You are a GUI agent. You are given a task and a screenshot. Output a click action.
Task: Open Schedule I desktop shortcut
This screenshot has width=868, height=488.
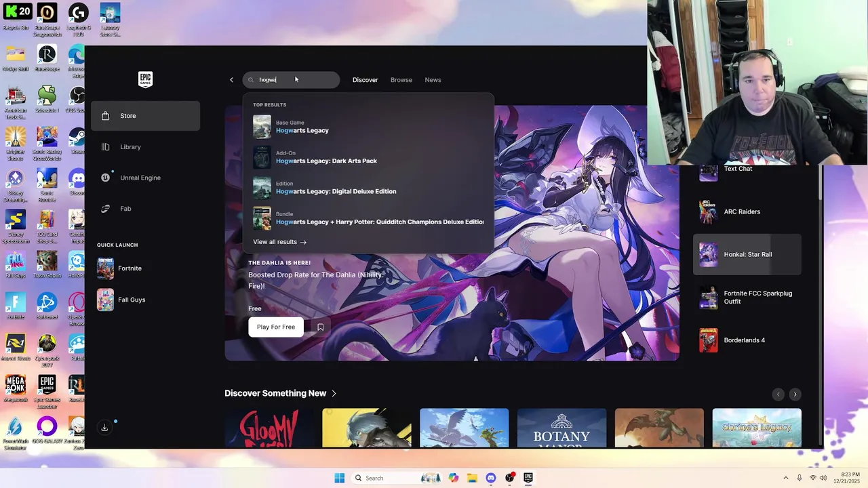[x=47, y=100]
